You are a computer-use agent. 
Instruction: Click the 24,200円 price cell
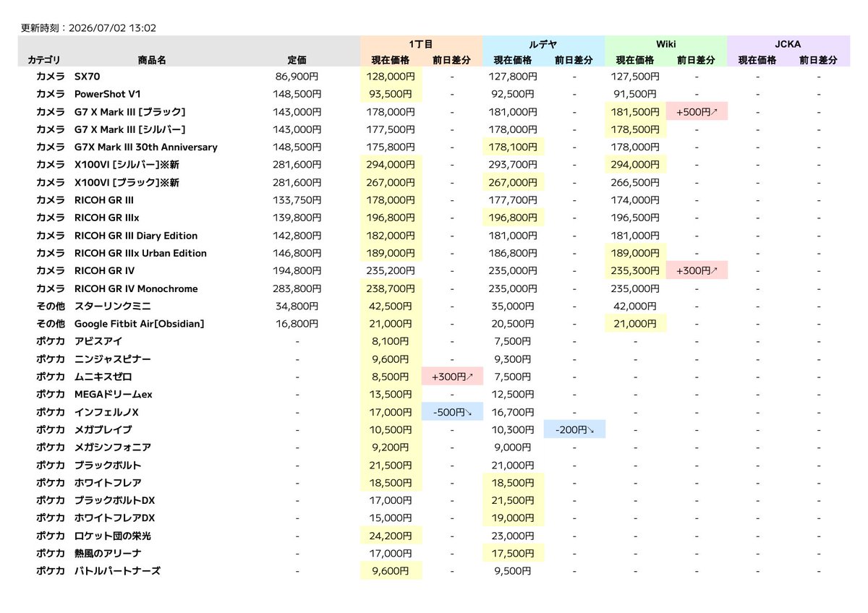[391, 536]
